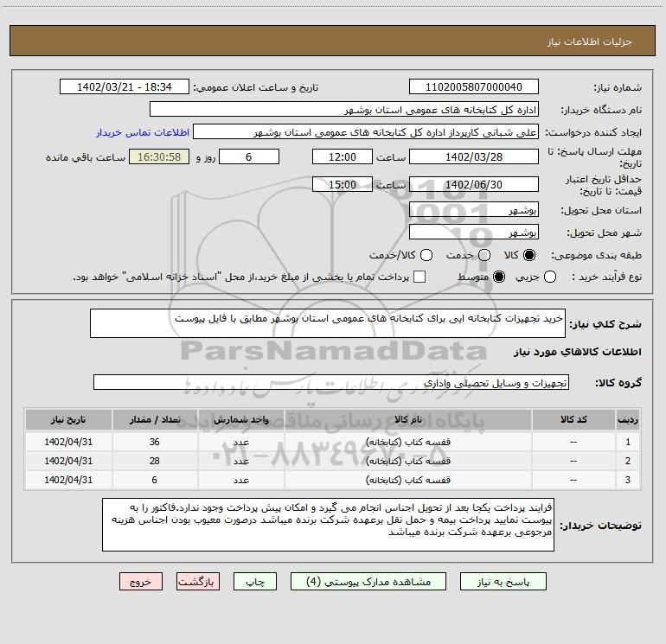
Task: Click the پاسخ به نیاز button
Action: pos(503,582)
